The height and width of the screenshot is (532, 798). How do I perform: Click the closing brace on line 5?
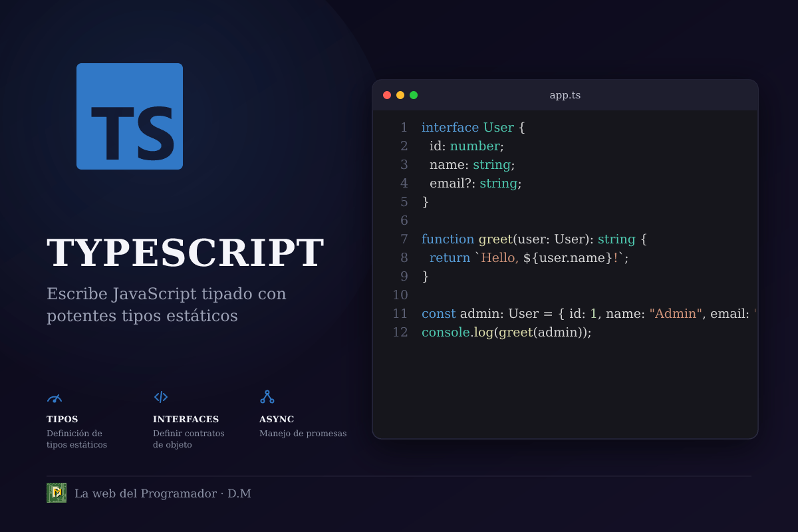coord(426,201)
